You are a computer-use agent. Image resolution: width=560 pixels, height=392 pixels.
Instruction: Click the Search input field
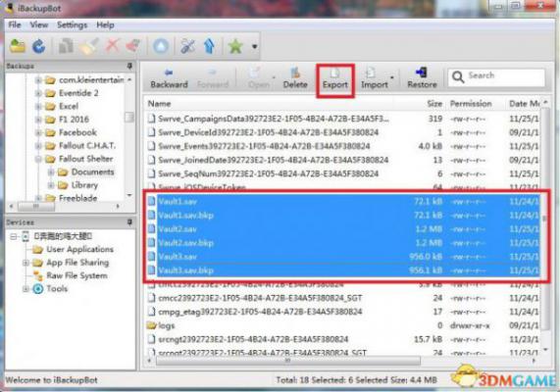click(x=497, y=76)
